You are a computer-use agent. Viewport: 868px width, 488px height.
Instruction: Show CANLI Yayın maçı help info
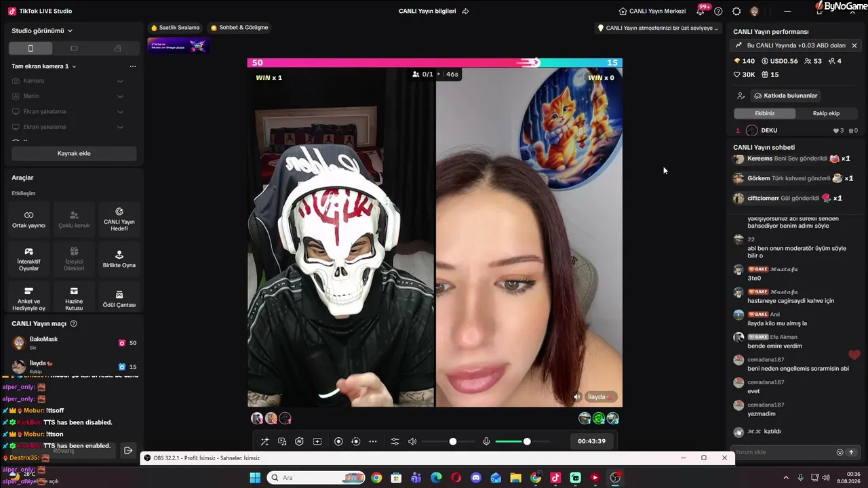pos(74,324)
